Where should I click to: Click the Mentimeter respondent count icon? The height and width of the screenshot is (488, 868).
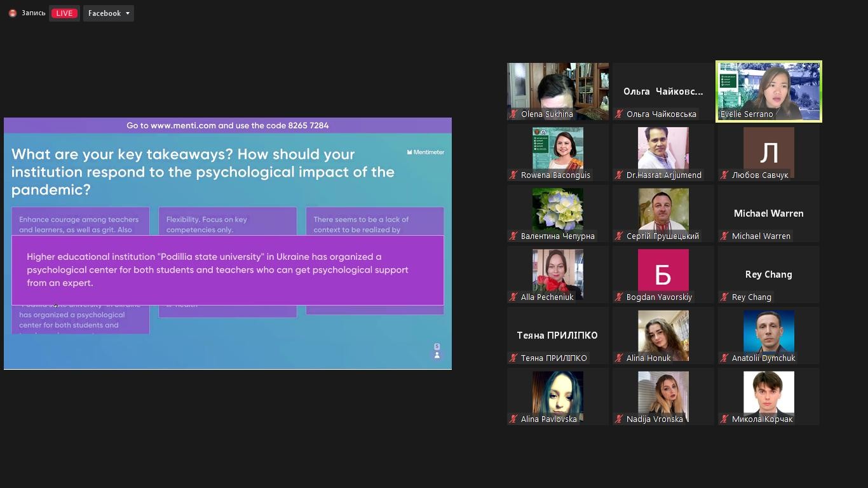(437, 351)
